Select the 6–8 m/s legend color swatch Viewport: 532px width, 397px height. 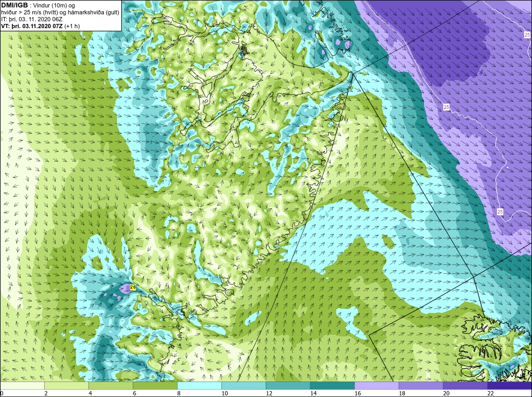[x=155, y=385]
